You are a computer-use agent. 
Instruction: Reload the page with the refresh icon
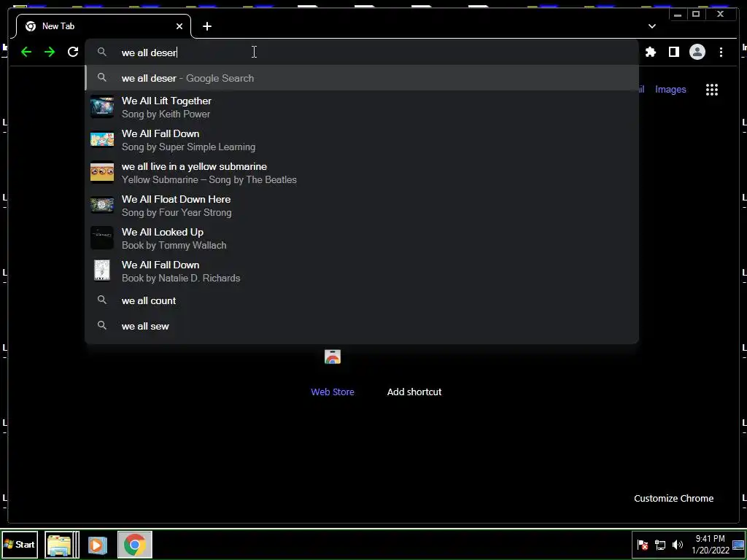73,52
